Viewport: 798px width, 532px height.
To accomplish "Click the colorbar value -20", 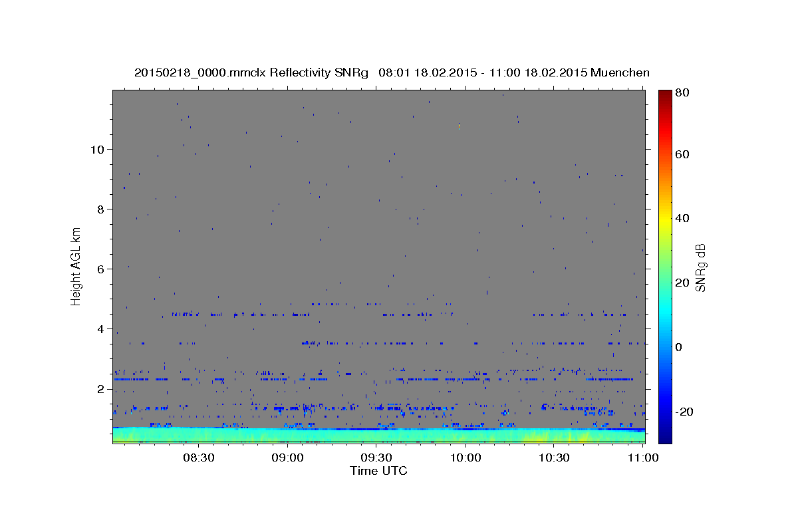I will [684, 412].
